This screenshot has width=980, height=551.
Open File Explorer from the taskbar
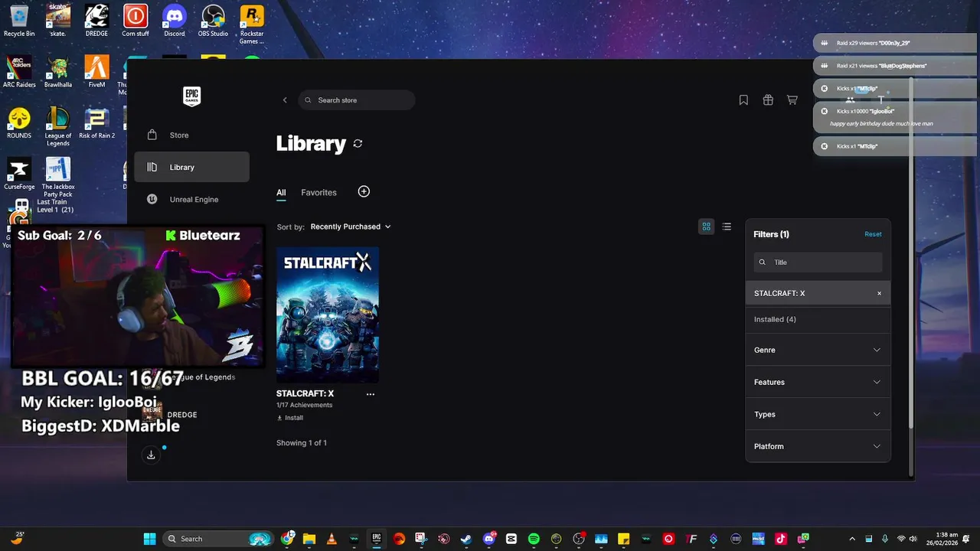coord(309,539)
